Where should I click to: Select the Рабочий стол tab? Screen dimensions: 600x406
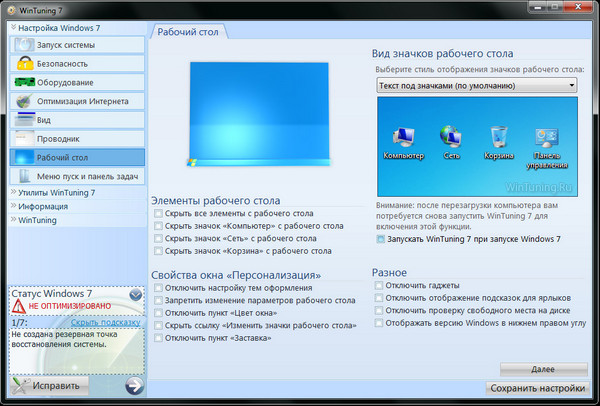[x=188, y=32]
